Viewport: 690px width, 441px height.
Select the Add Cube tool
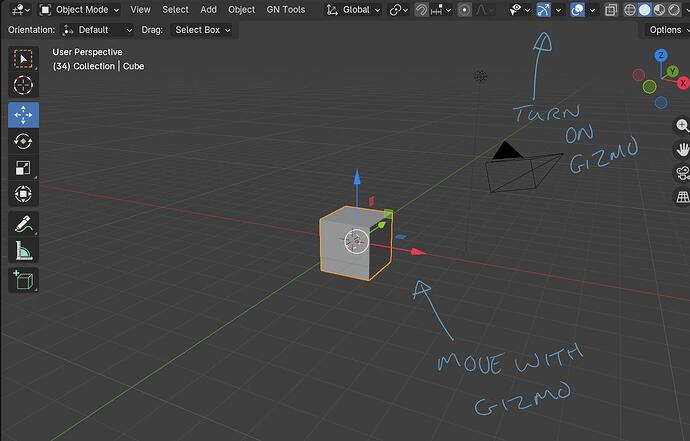click(x=23, y=280)
